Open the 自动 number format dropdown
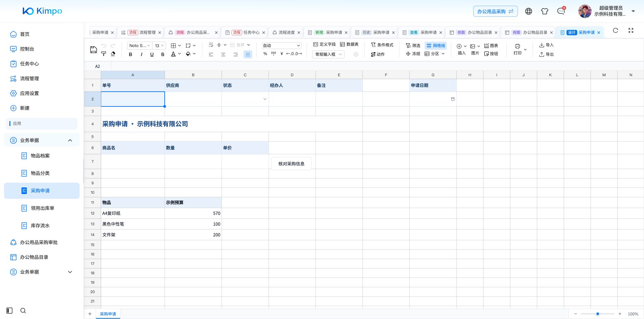Screen dimensions: 644x319 click(281, 46)
